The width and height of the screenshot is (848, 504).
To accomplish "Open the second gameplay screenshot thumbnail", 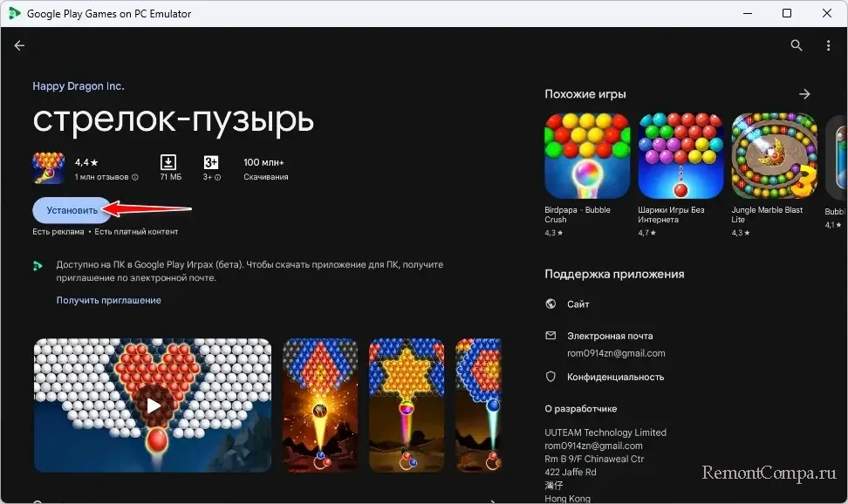I will click(x=319, y=405).
